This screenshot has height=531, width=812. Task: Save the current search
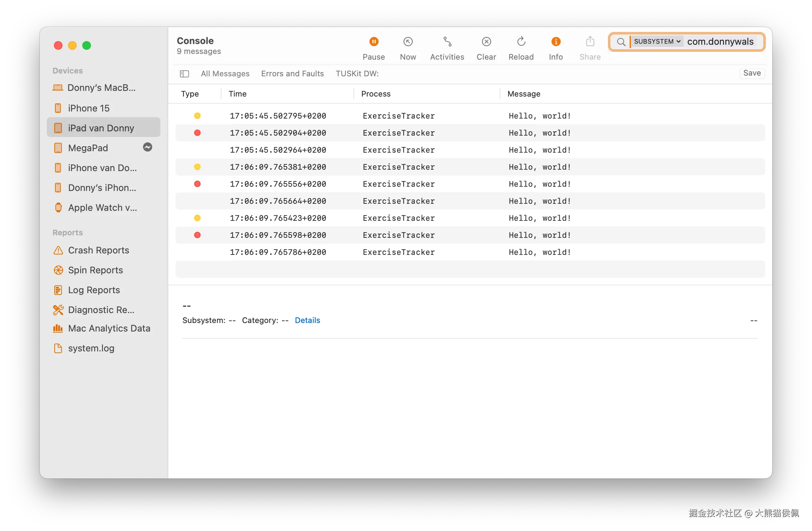[x=752, y=73]
